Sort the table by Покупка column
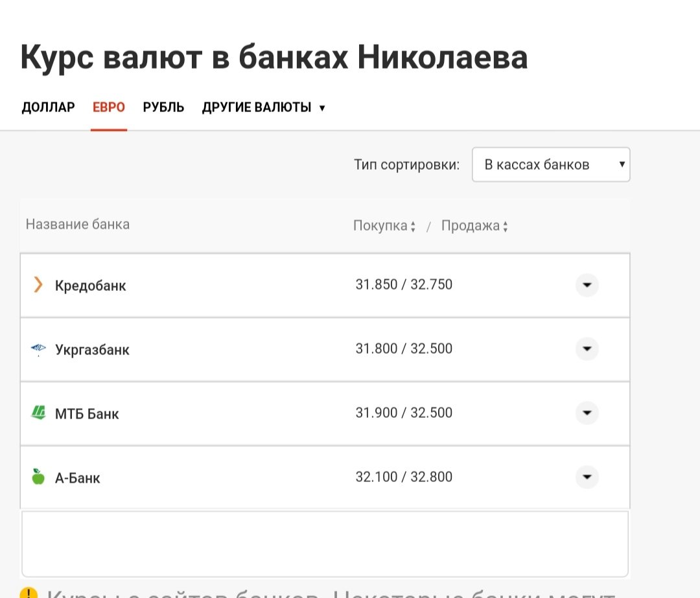This screenshot has width=700, height=598. point(384,226)
